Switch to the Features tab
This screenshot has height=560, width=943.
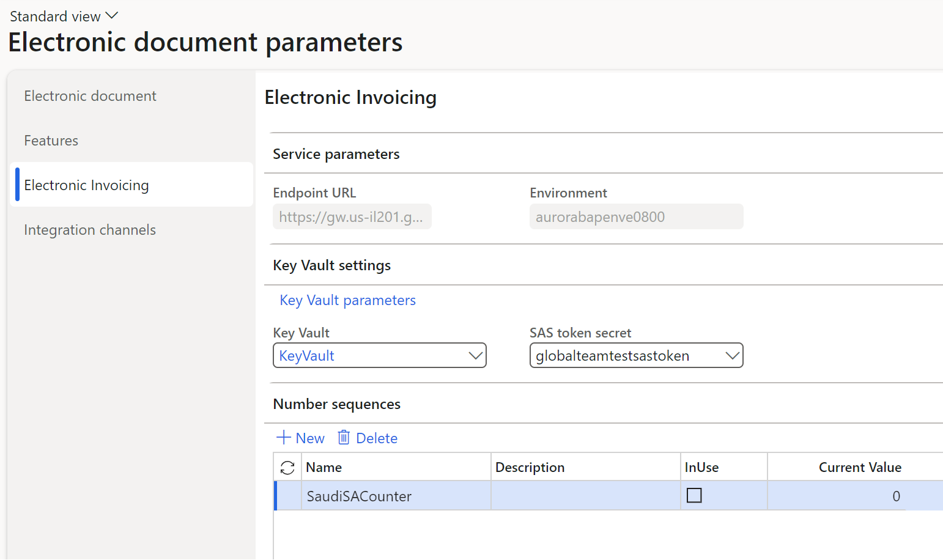51,140
